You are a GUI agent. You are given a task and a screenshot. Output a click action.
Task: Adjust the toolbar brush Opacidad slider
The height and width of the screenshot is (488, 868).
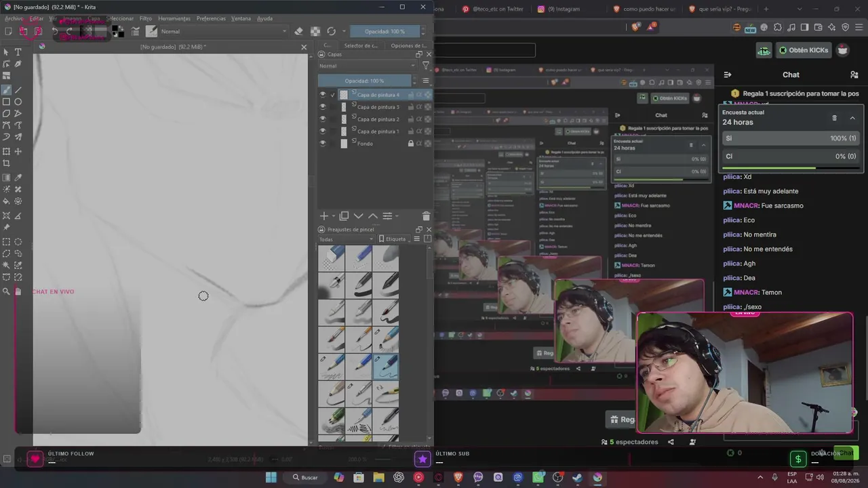385,31
